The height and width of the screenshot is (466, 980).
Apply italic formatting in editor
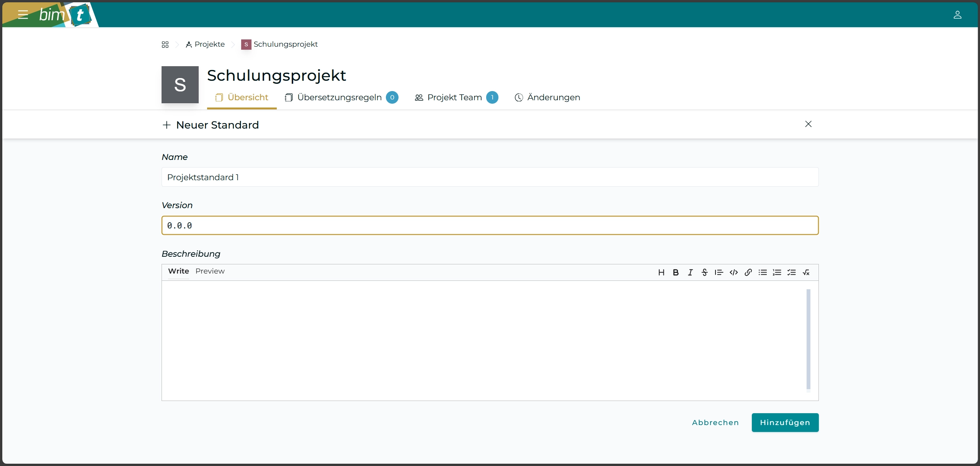[x=690, y=272]
